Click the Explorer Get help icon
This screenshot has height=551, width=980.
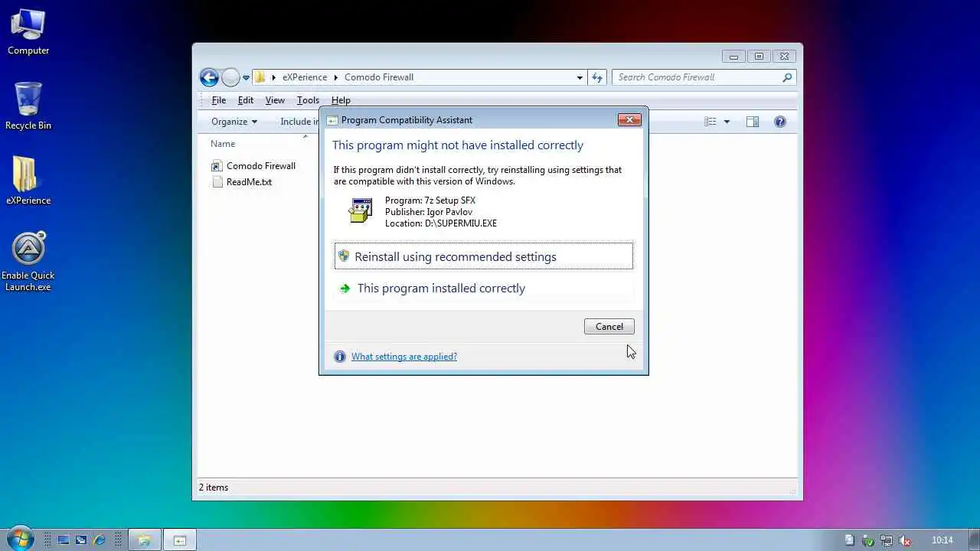[780, 122]
